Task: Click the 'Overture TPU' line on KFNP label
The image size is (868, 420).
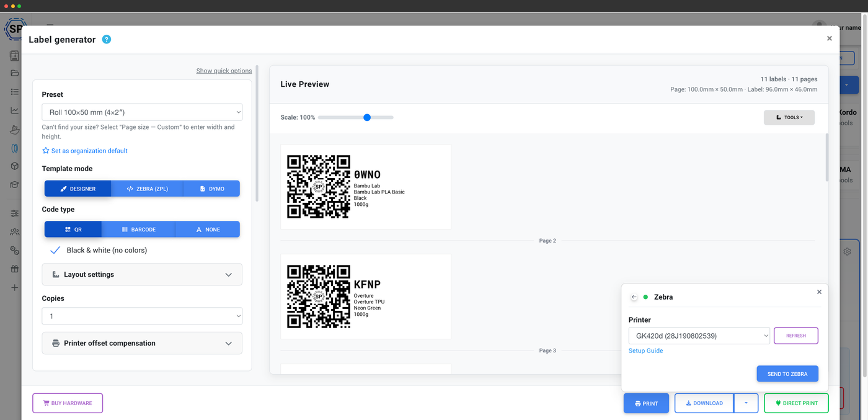Action: click(x=370, y=302)
